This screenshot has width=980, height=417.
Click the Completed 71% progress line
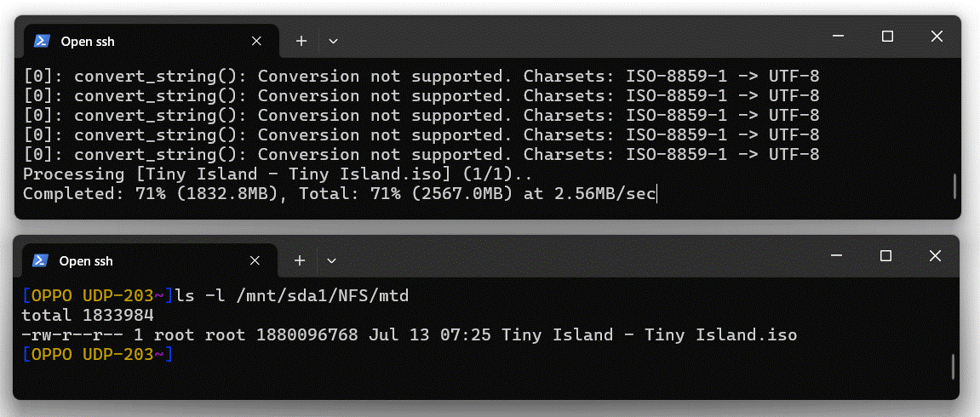pyautogui.click(x=340, y=194)
